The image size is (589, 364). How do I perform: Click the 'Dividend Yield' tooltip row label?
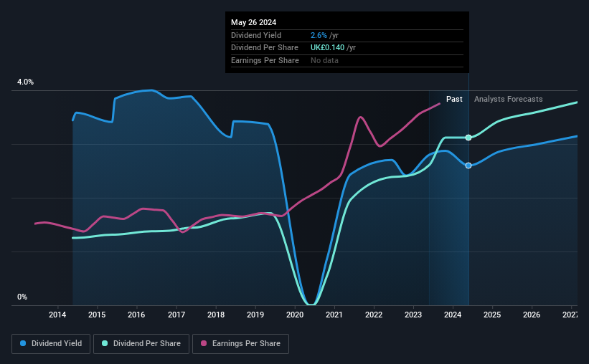pos(256,35)
